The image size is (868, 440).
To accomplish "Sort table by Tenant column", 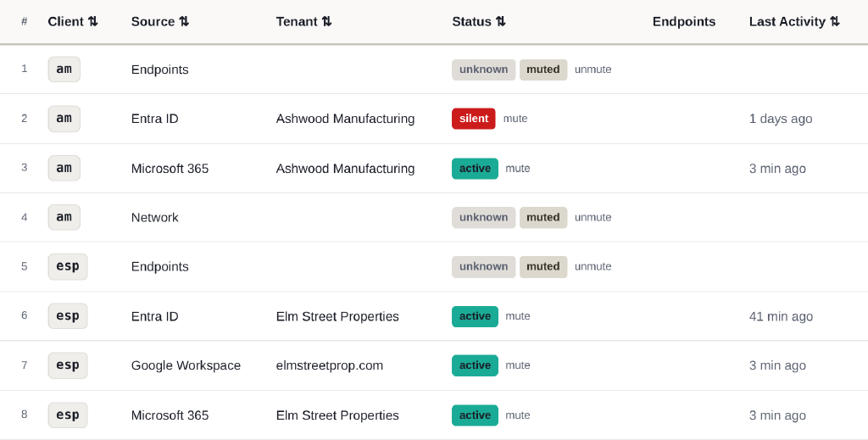I will click(304, 21).
